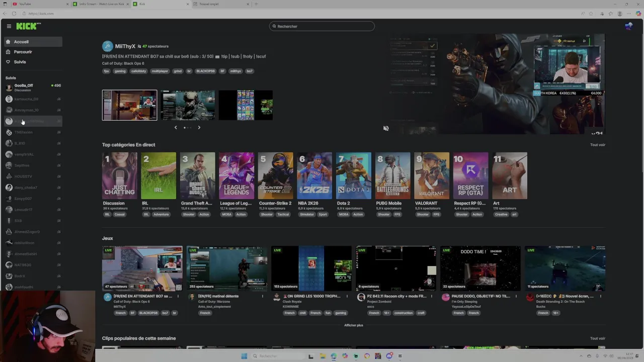Open the profile avatar menu

tap(628, 26)
